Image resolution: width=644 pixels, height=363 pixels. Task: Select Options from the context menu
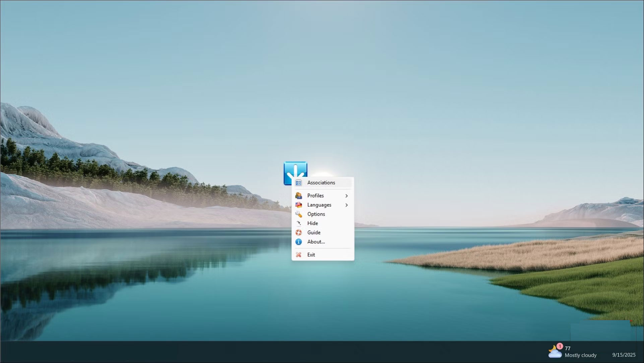tap(316, 214)
